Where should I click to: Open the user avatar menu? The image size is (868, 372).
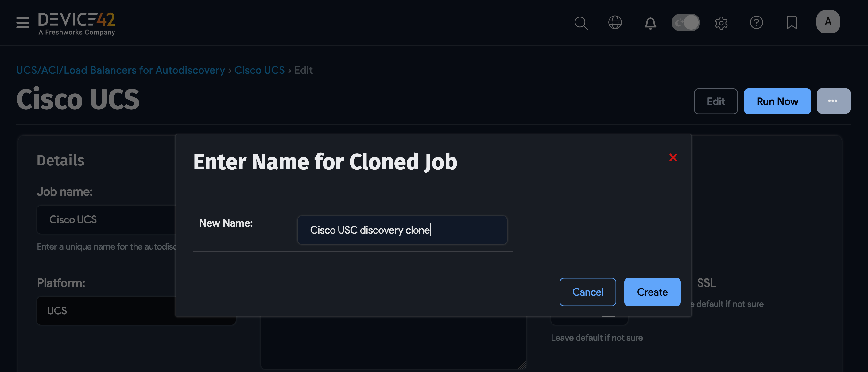pyautogui.click(x=828, y=21)
